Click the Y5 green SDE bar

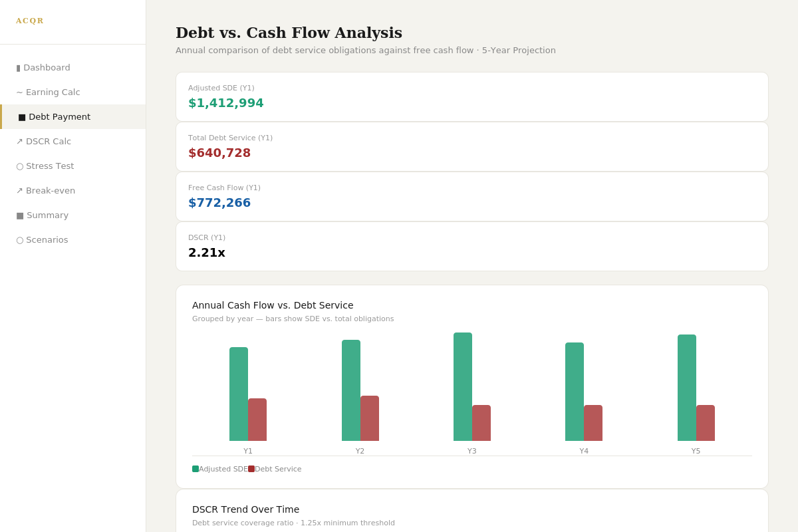687,388
